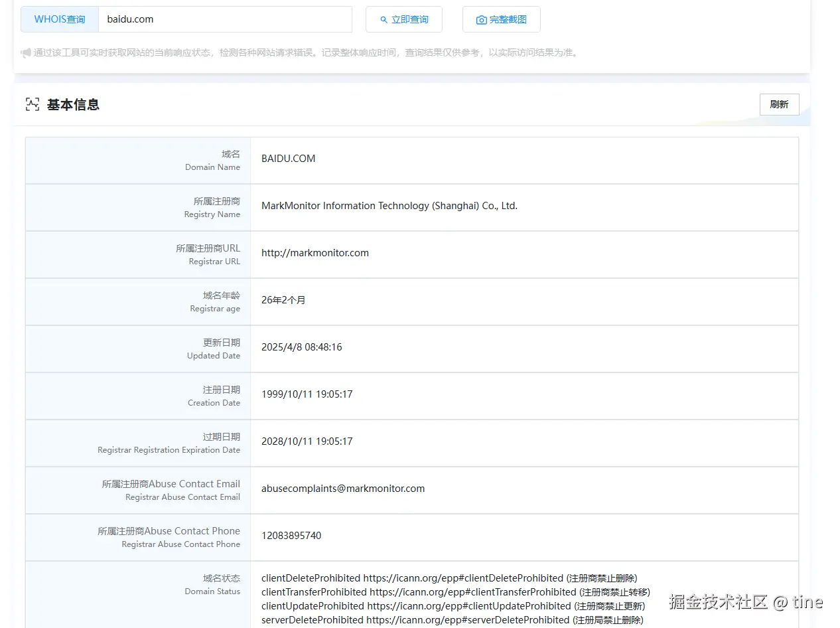Select creation date 1999/10/11 19:05:17
Screen dimensions: 840x628
coord(307,394)
